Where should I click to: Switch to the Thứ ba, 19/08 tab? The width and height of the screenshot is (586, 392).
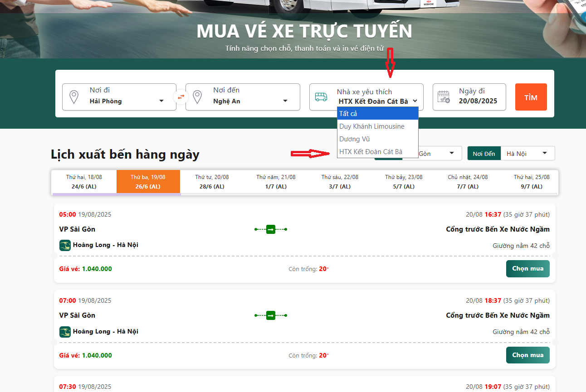pos(148,182)
